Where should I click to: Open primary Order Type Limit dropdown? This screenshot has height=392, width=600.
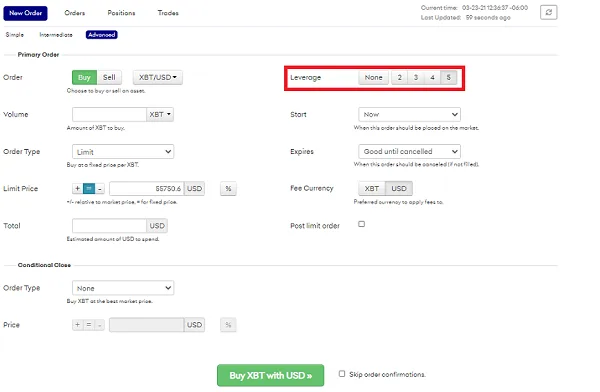coord(123,152)
